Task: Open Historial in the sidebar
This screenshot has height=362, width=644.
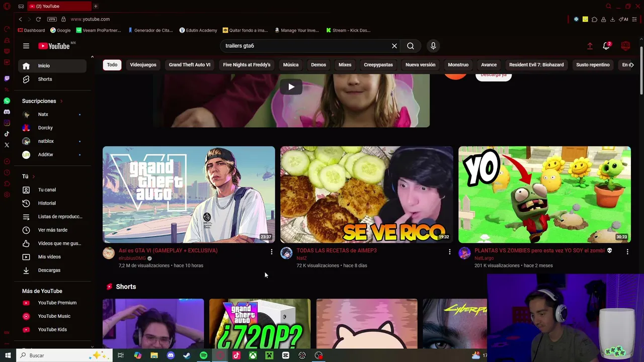Action: (52, 203)
